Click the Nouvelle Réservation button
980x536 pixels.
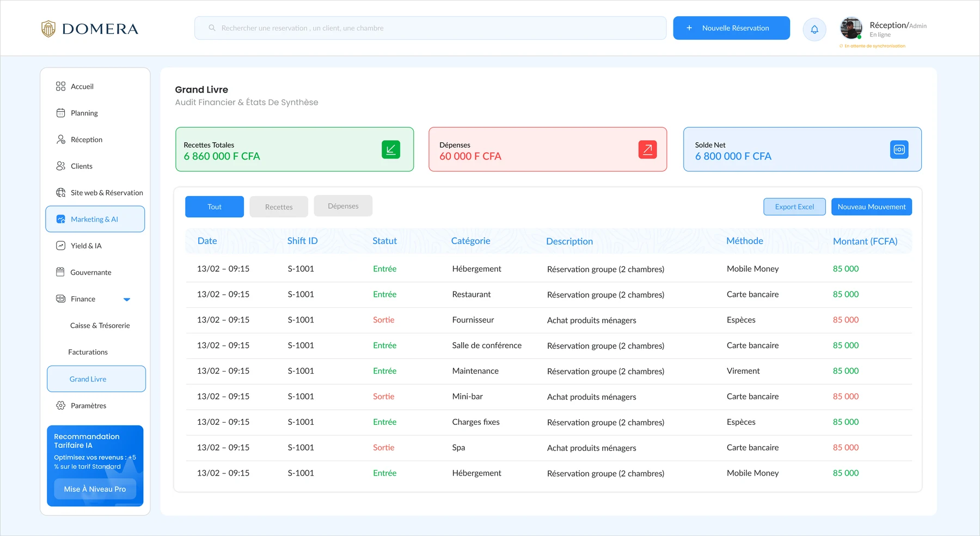[731, 28]
